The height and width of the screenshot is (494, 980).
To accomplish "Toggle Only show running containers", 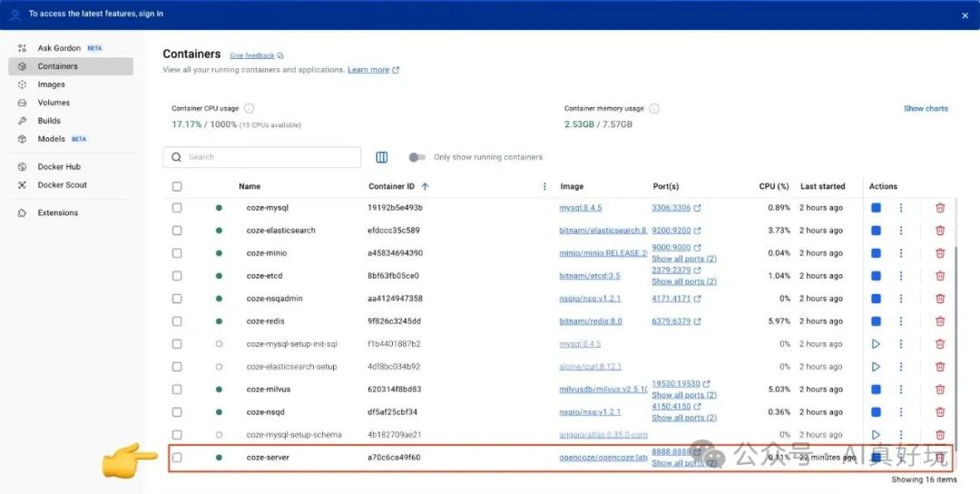I will click(416, 158).
